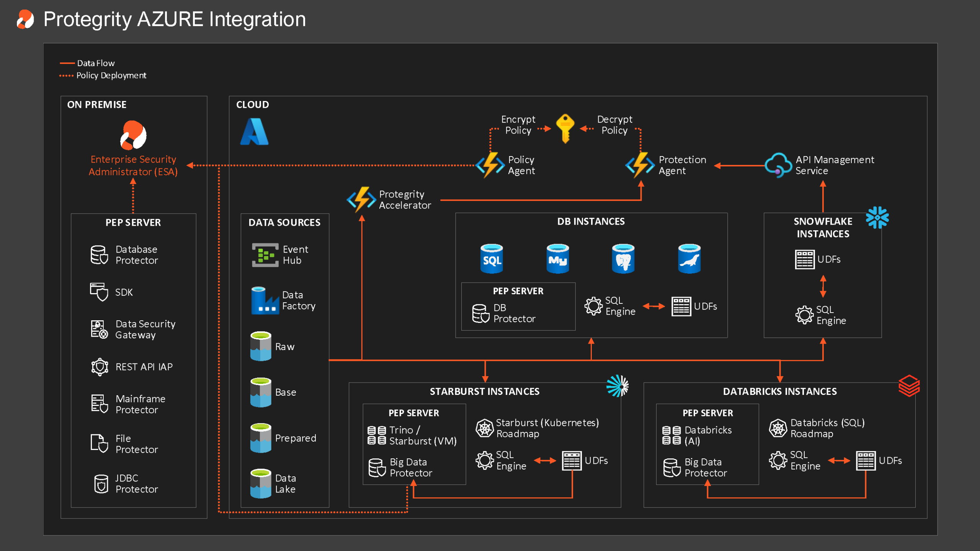
Task: Select the MariaDB database icon
Action: [x=689, y=259]
